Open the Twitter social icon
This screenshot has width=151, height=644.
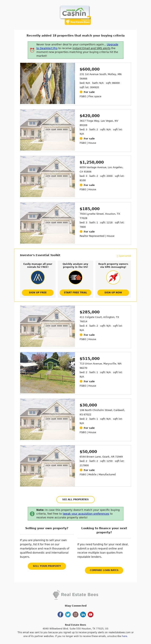click(x=68, y=614)
